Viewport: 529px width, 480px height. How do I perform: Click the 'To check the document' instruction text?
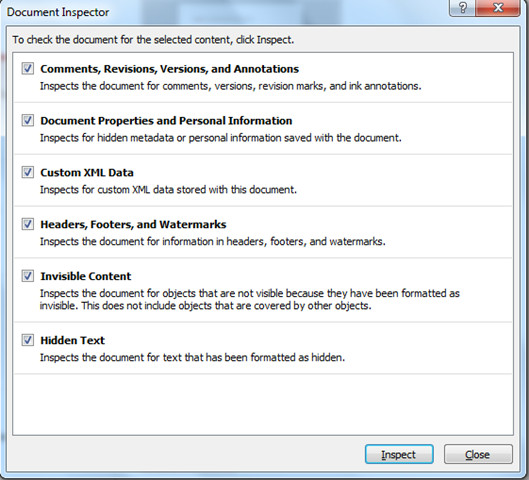(153, 40)
